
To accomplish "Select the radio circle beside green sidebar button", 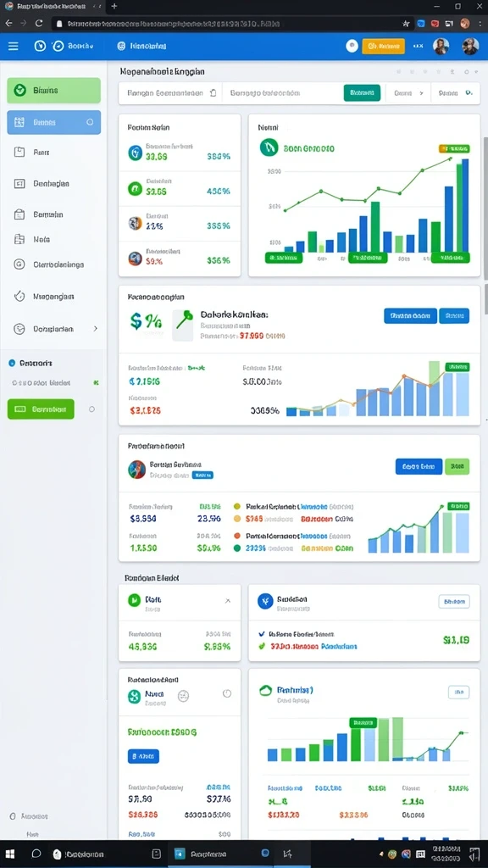I will pyautogui.click(x=91, y=409).
